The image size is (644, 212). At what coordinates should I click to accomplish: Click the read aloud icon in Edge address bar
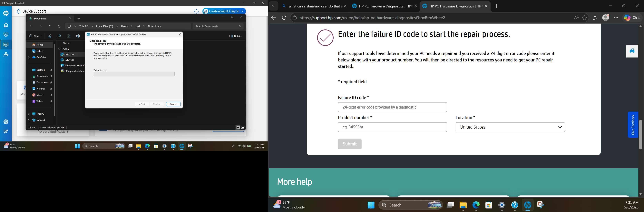pyautogui.click(x=576, y=18)
